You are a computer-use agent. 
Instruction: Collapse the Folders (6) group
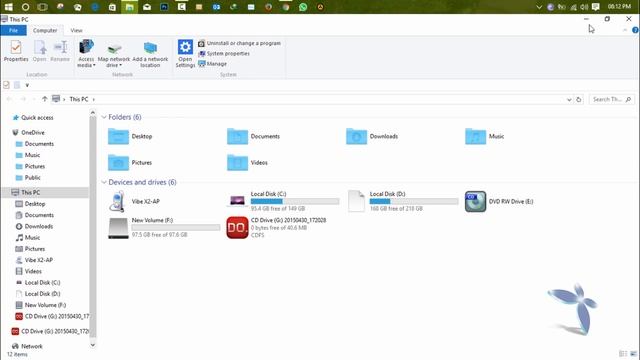click(104, 117)
